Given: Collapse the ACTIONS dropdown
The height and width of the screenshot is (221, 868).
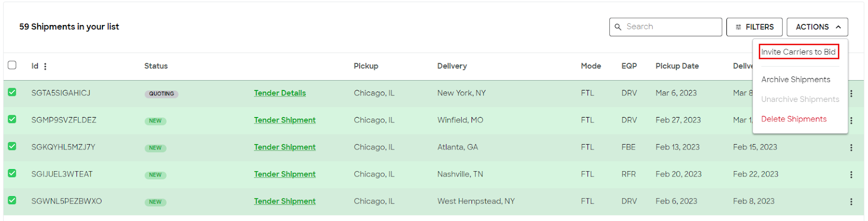Looking at the screenshot, I should coord(818,27).
